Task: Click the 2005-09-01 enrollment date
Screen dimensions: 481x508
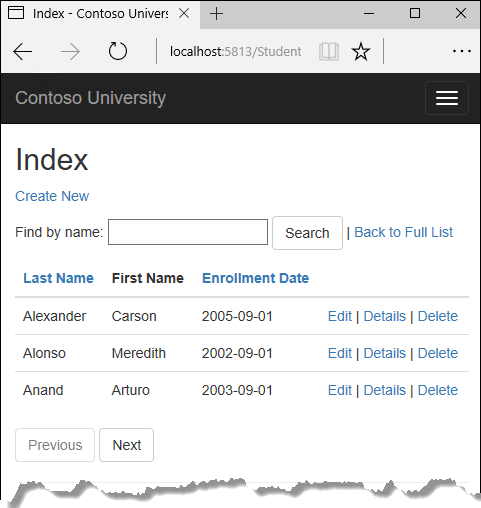Action: click(x=237, y=316)
